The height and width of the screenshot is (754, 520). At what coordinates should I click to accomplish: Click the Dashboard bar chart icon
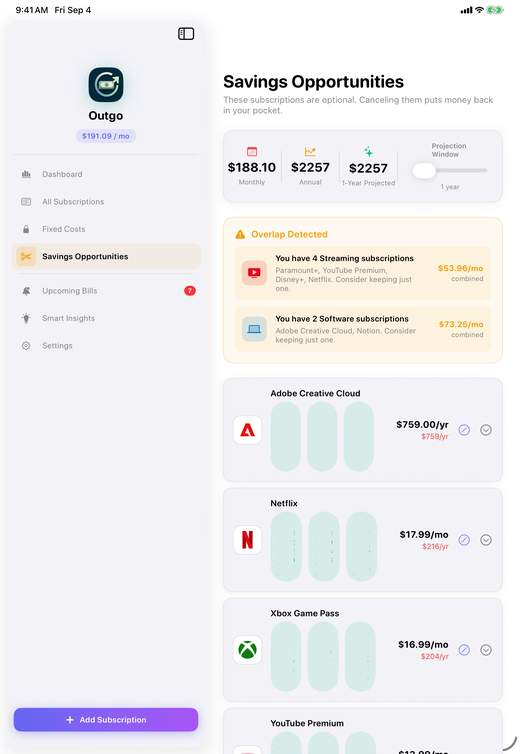point(26,174)
